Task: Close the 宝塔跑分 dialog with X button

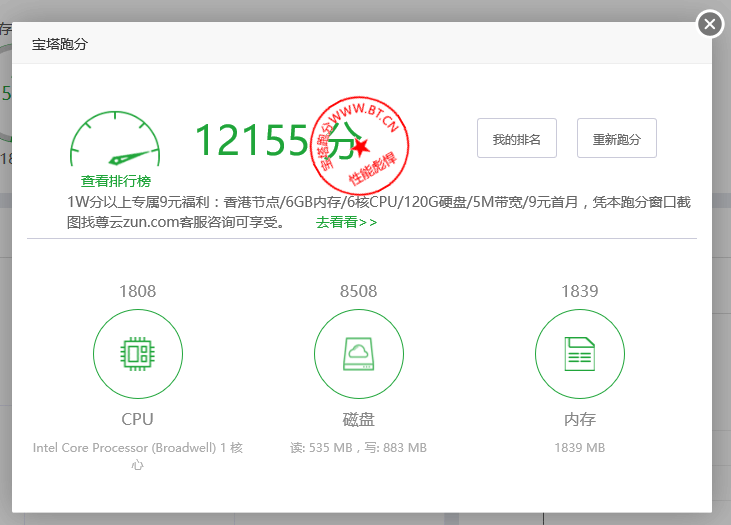Action: [710, 24]
